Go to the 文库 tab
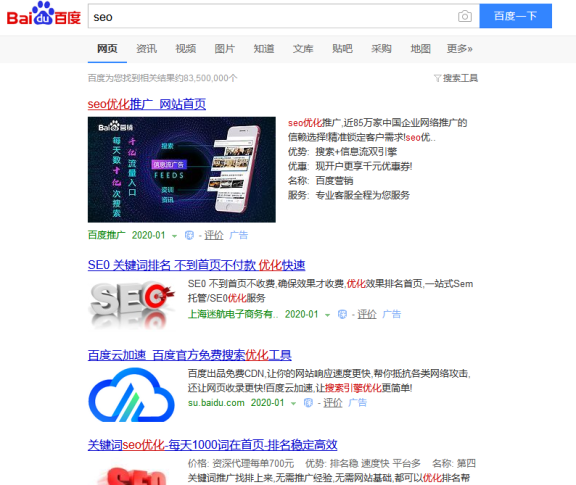The width and height of the screenshot is (576, 485). 303,48
